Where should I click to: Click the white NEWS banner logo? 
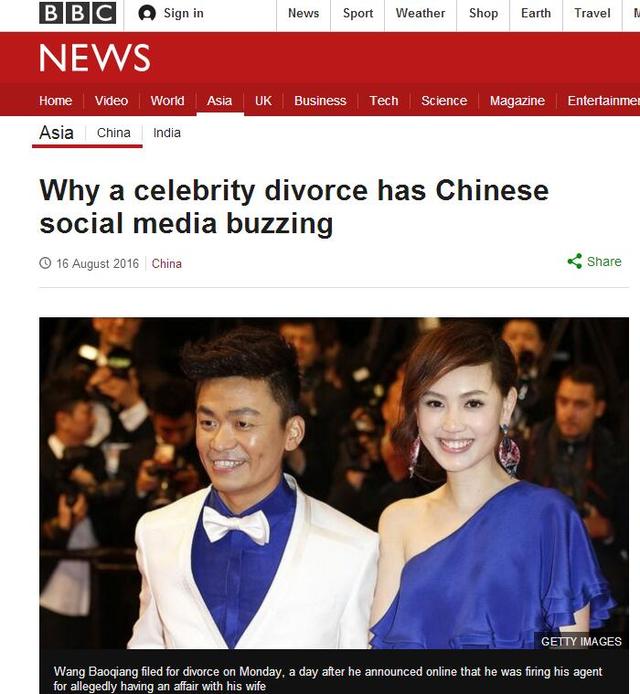tap(95, 58)
